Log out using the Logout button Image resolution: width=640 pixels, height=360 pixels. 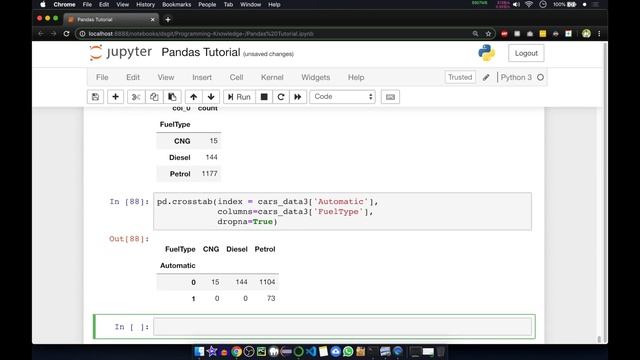click(526, 53)
